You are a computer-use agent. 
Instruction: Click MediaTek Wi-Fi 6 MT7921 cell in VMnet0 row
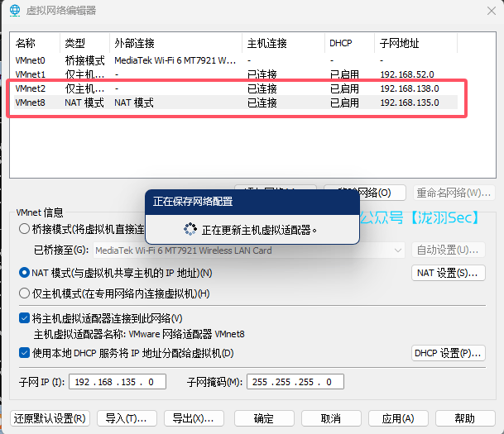(175, 60)
